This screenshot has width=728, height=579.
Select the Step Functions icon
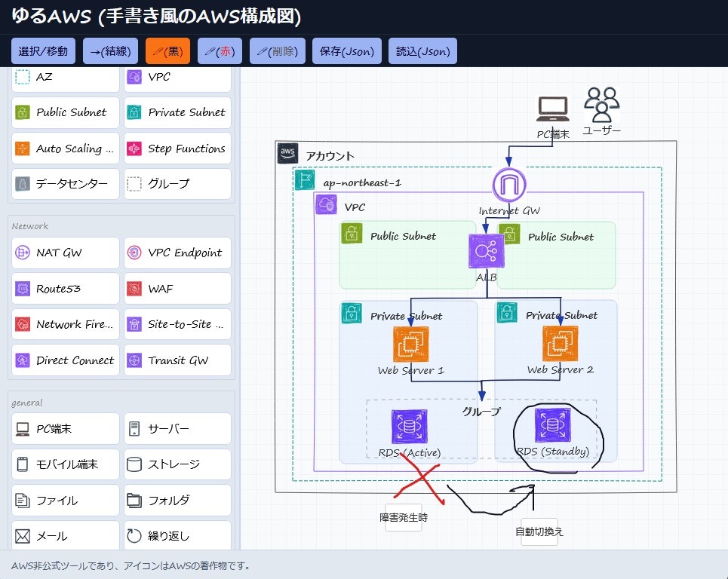pos(177,149)
